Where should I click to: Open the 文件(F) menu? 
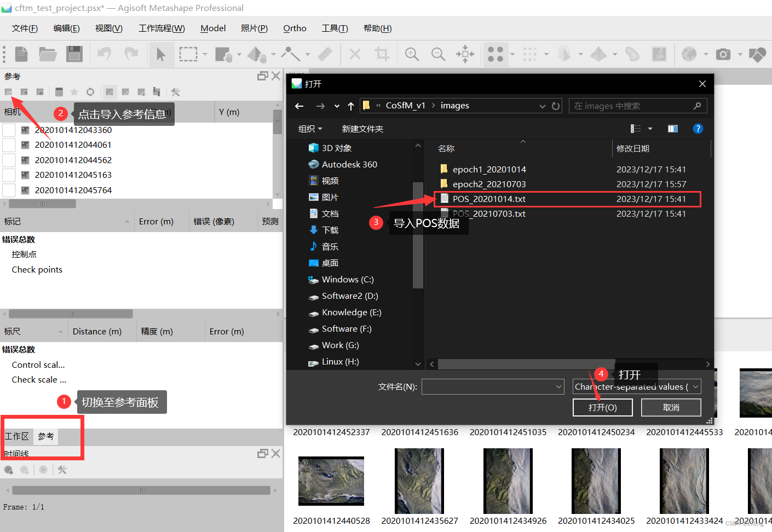click(x=25, y=28)
